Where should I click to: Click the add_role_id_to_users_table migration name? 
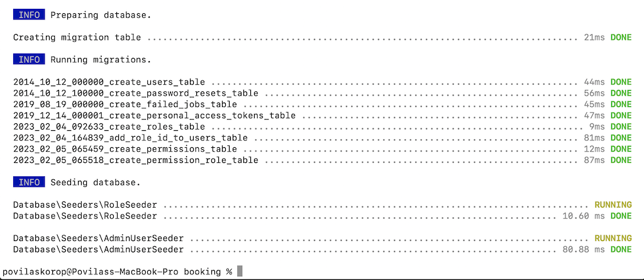click(x=130, y=138)
